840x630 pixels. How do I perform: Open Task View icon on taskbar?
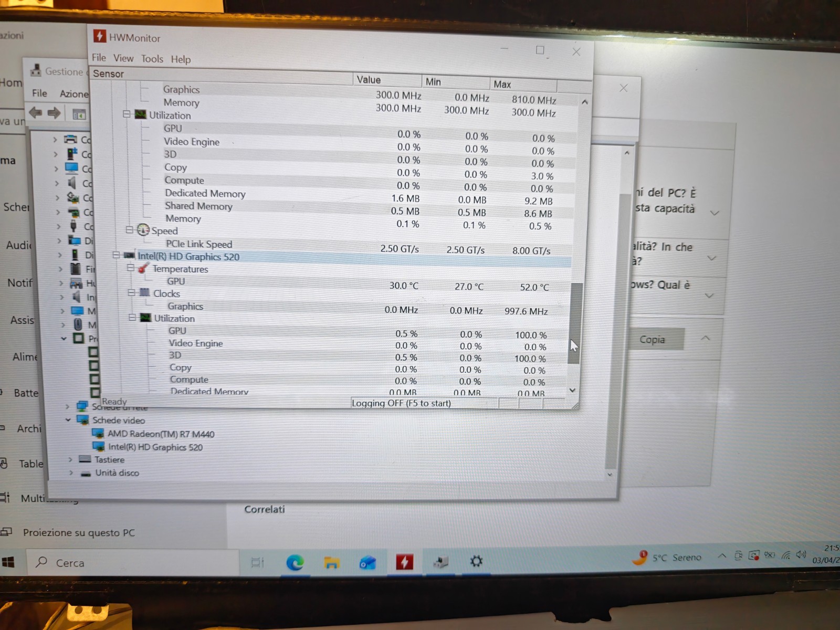tap(258, 563)
